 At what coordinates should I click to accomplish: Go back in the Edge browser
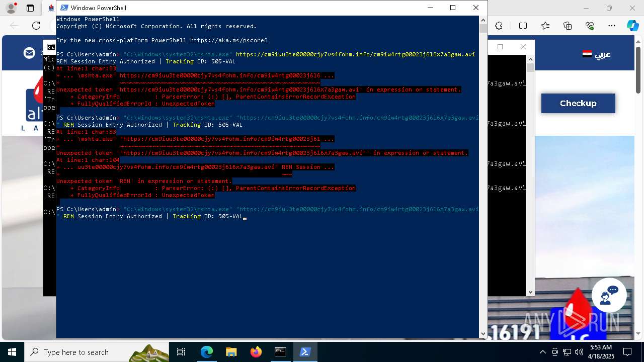[14, 26]
